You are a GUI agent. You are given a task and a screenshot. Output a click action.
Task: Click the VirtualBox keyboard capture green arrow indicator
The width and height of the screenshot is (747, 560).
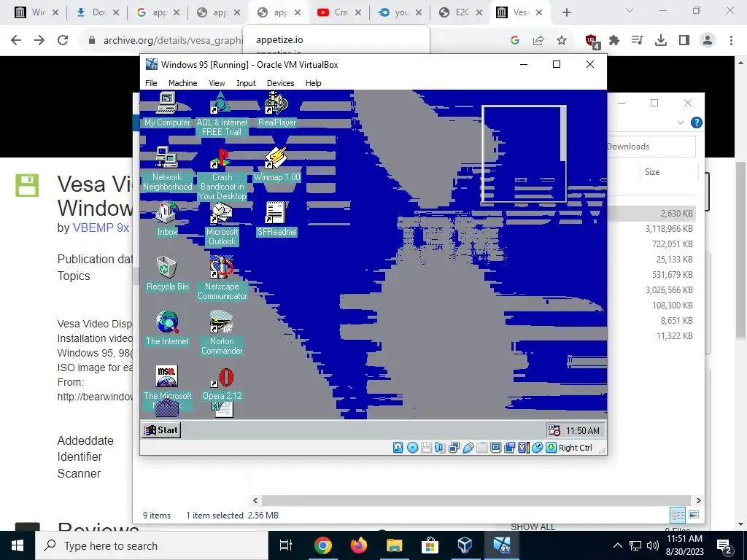(551, 448)
